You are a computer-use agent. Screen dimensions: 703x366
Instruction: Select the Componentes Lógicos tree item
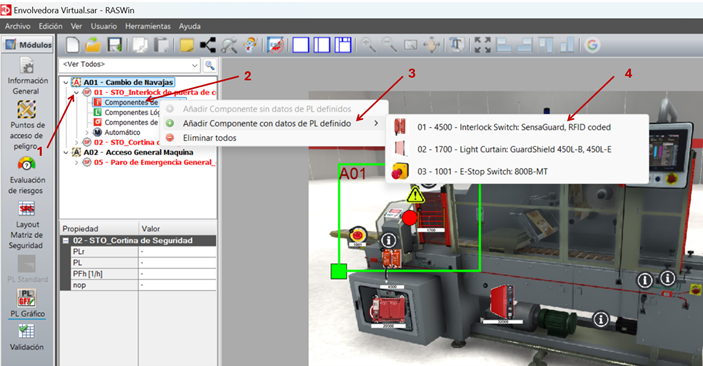pyautogui.click(x=127, y=113)
